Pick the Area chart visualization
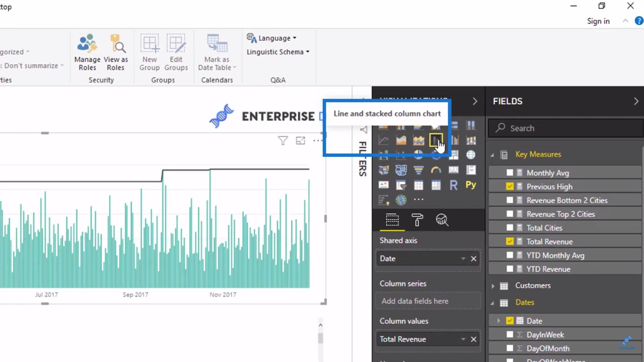 (x=401, y=140)
